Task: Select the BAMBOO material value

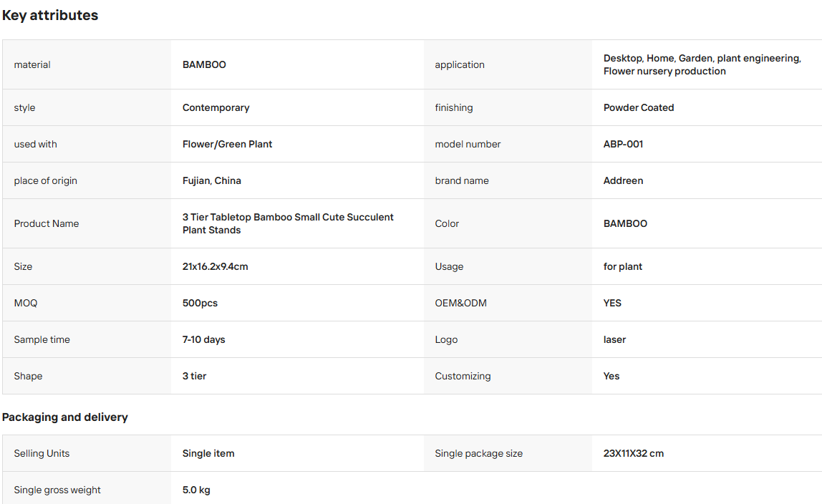Action: tap(204, 64)
